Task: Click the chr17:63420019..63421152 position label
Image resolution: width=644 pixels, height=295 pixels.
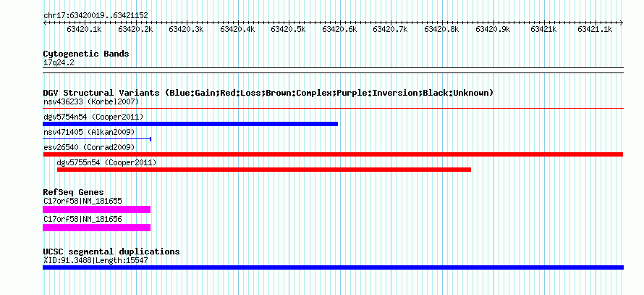Action: coord(96,15)
